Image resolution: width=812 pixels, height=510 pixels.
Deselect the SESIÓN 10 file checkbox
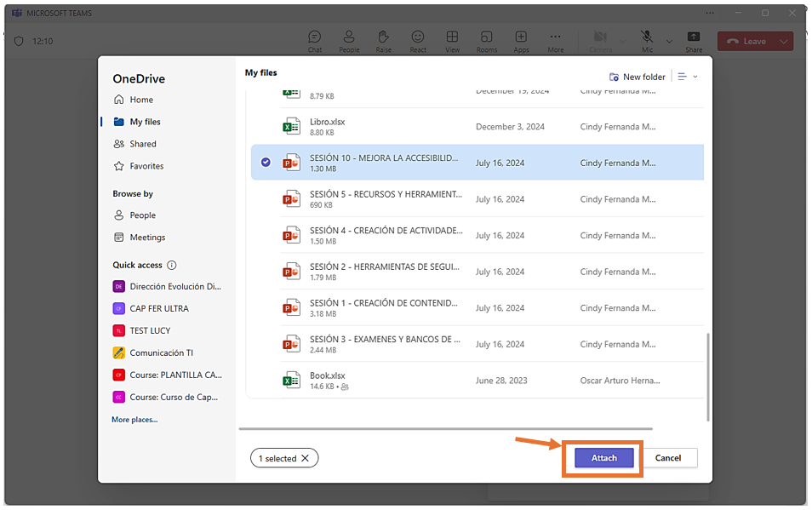(266, 163)
